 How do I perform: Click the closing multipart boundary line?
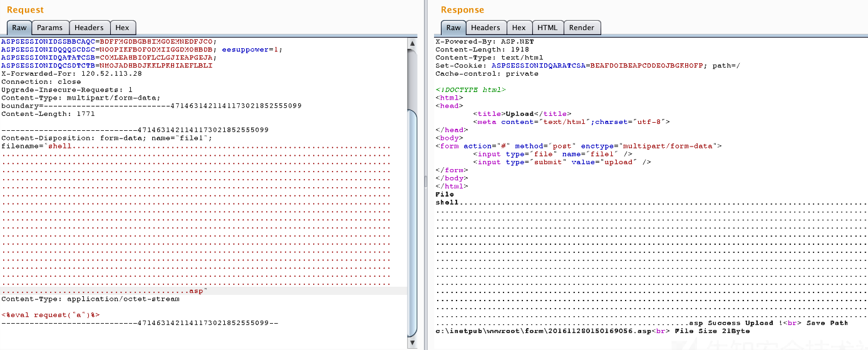point(140,323)
